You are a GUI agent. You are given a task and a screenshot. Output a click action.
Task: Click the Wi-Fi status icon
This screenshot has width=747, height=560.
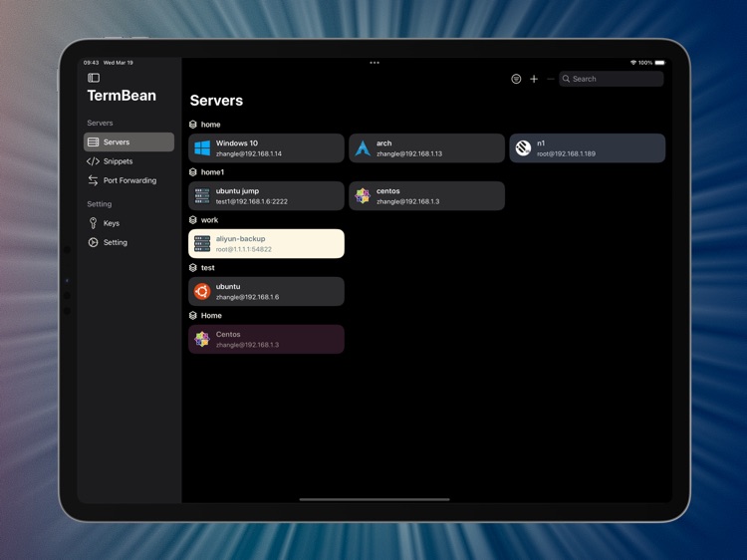click(x=633, y=63)
